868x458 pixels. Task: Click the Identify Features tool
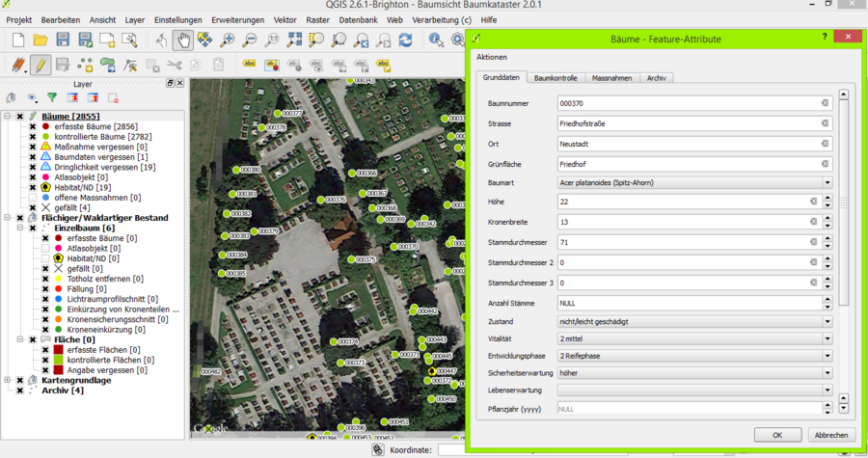436,40
